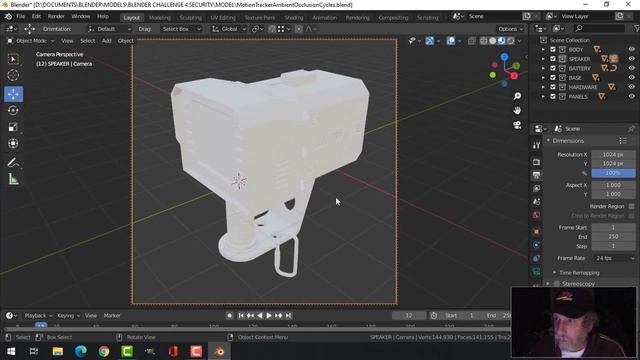
Task: Open the Scene properties tab
Action: pyautogui.click(x=536, y=202)
